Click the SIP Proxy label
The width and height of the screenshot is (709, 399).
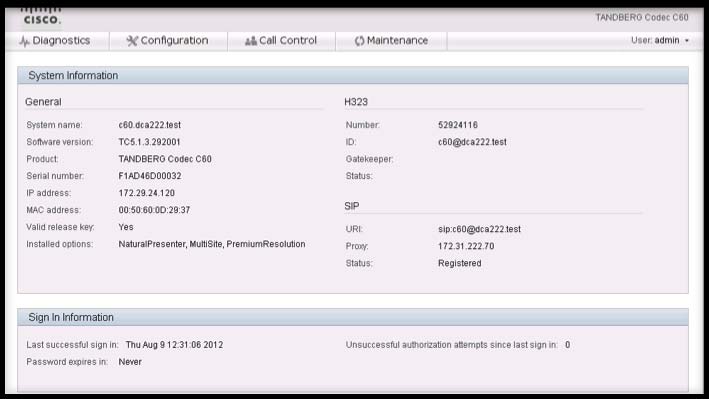pos(357,247)
